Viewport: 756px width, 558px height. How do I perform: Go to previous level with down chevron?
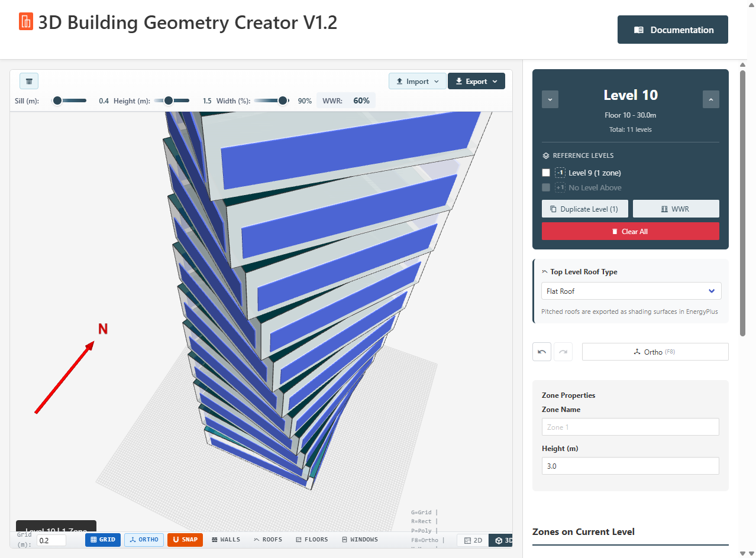click(550, 99)
